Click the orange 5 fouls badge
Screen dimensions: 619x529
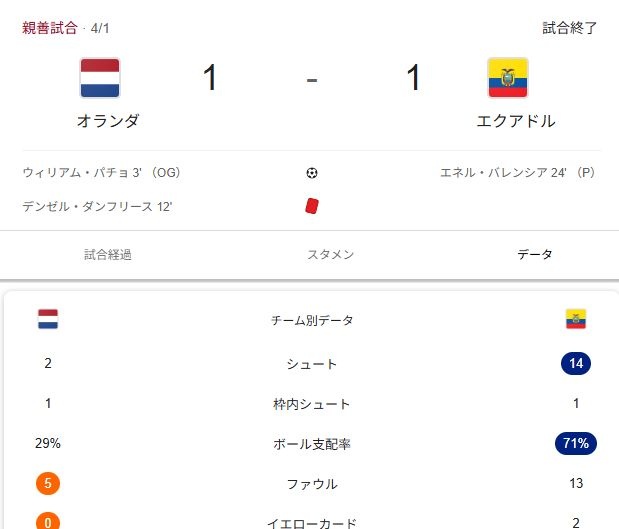pyautogui.click(x=47, y=484)
